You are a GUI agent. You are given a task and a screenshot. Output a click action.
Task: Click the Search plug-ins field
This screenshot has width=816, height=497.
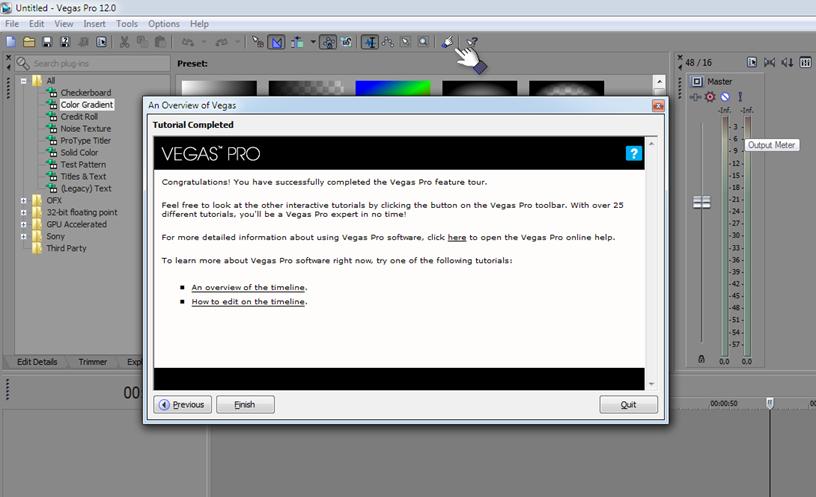coord(92,63)
